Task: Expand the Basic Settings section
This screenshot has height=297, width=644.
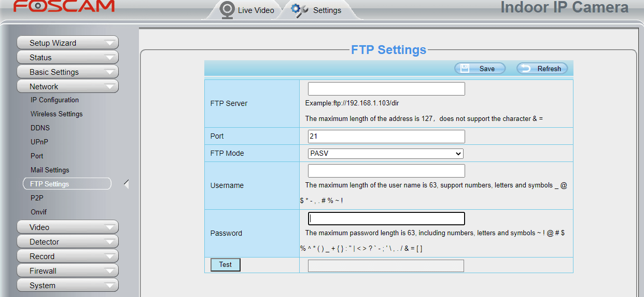Action: pos(67,72)
